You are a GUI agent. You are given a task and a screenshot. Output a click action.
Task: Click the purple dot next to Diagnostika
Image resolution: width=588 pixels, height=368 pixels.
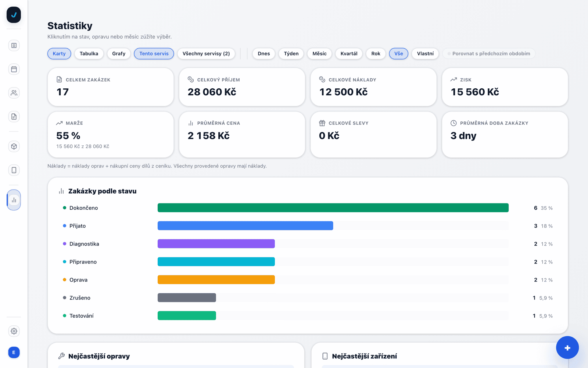(x=65, y=244)
